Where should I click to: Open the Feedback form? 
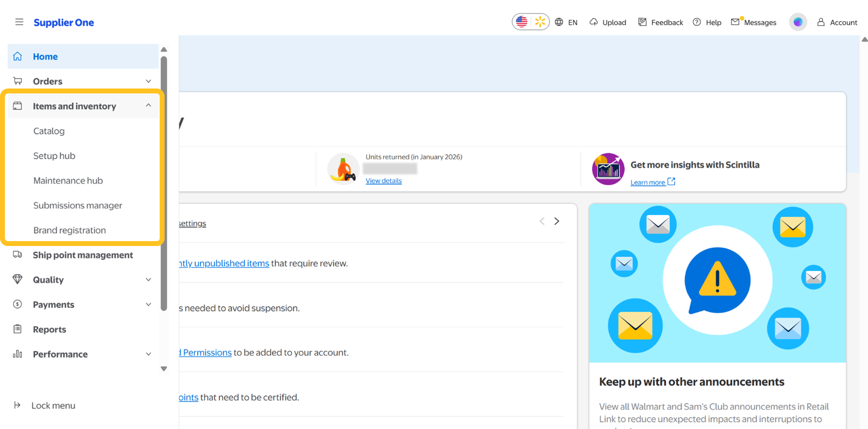(667, 22)
